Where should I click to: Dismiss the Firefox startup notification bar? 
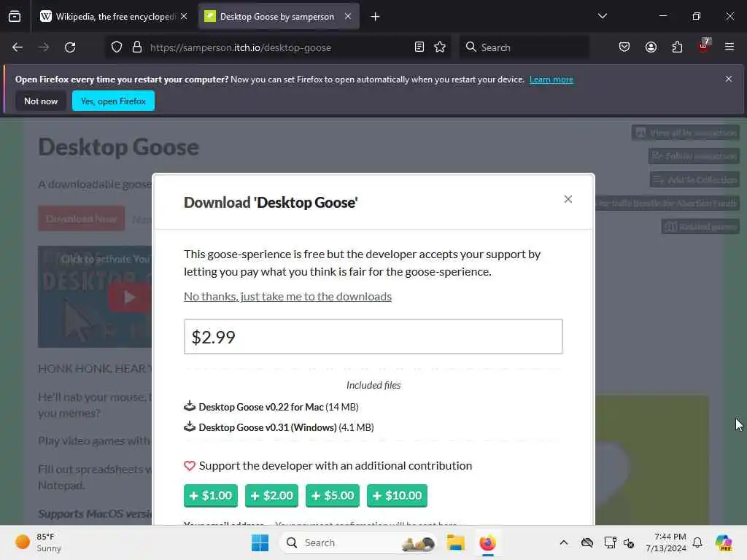pos(729,79)
